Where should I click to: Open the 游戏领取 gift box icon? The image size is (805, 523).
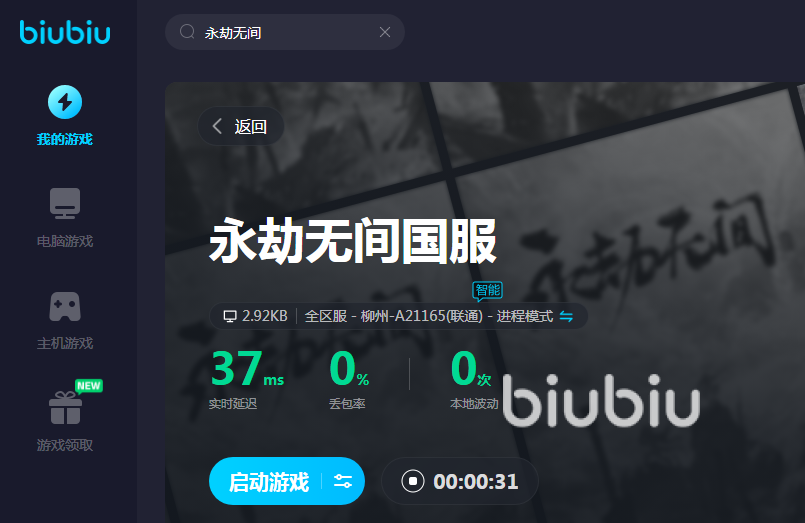pos(65,408)
